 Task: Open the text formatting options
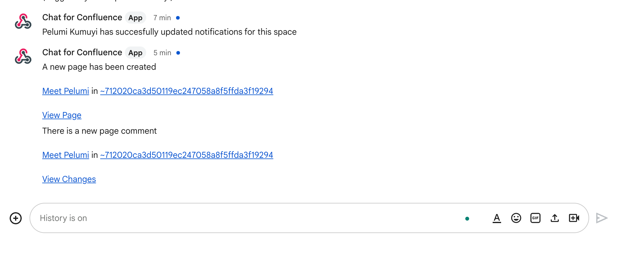[x=497, y=218]
